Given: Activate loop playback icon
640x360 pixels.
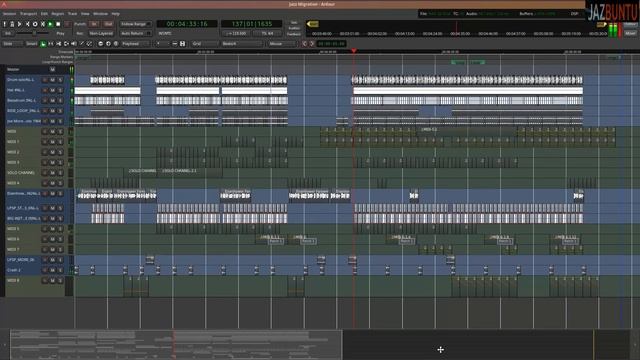Looking at the screenshot, I should [35, 24].
